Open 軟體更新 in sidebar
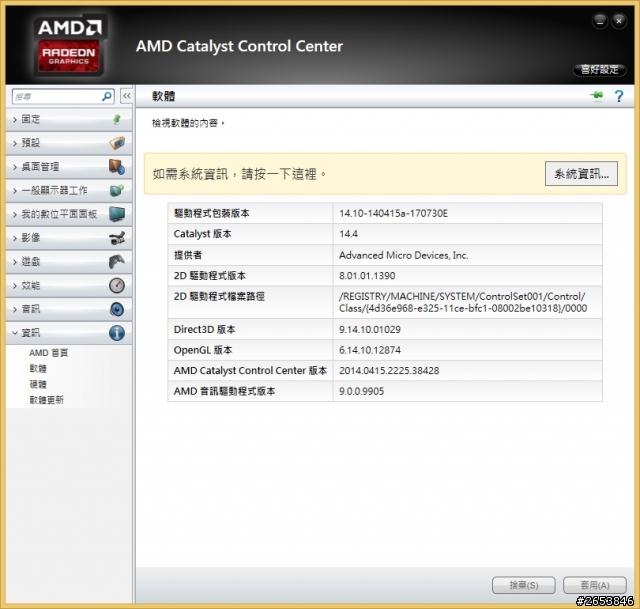The width and height of the screenshot is (640, 609). 47,400
